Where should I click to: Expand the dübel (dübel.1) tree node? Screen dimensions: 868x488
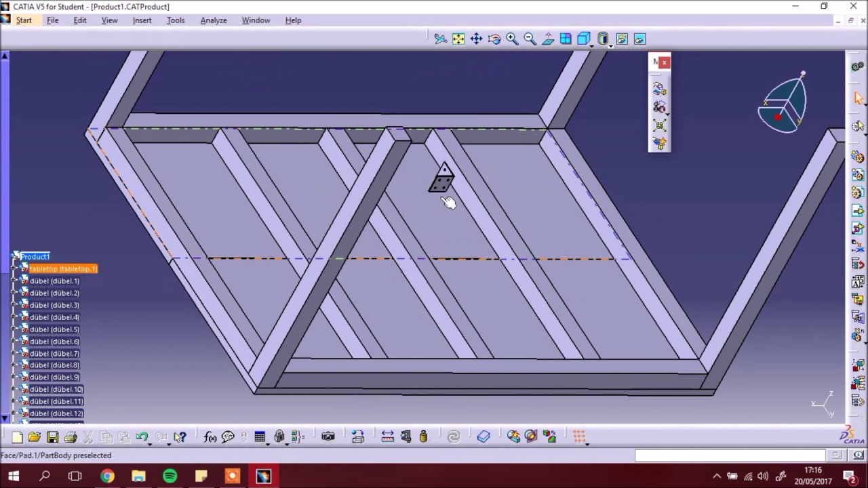tap(14, 281)
